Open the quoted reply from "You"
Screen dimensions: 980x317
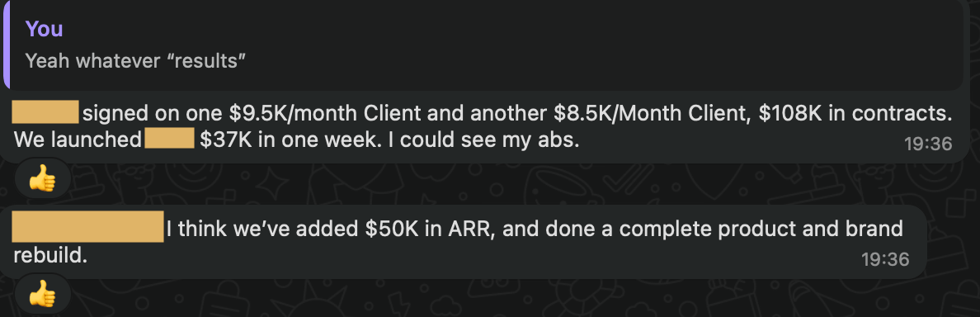pos(483,44)
